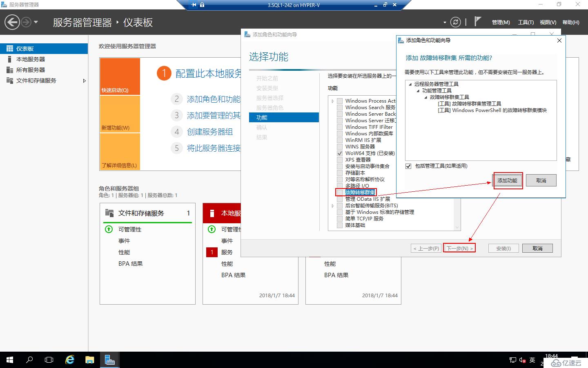
Task: Click the 了解详细信息(L) tile
Action: 120,152
